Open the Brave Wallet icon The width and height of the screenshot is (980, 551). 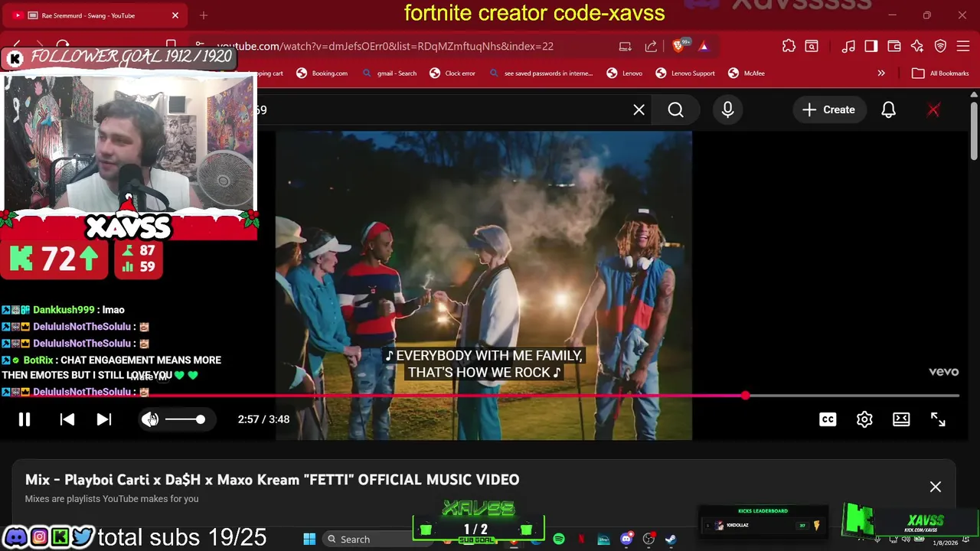click(893, 46)
